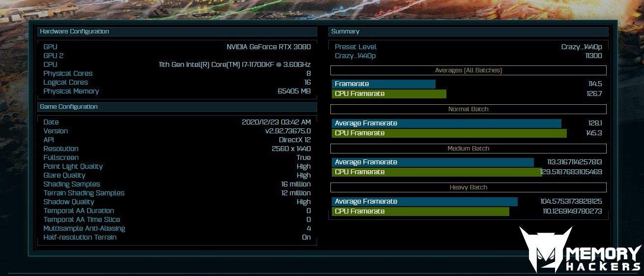This screenshot has width=644, height=276.
Task: Click the Multisample Anti-Aliasing label
Action: pyautogui.click(x=84, y=229)
